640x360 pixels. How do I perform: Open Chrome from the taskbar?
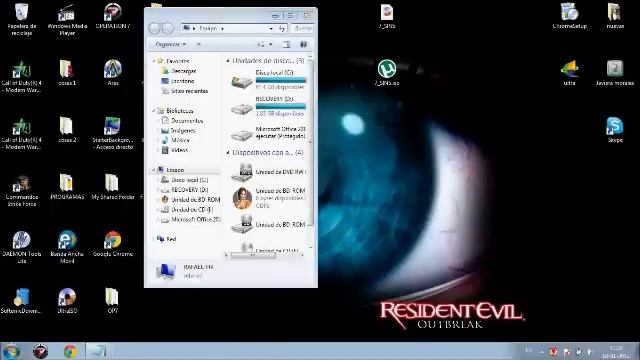70,351
